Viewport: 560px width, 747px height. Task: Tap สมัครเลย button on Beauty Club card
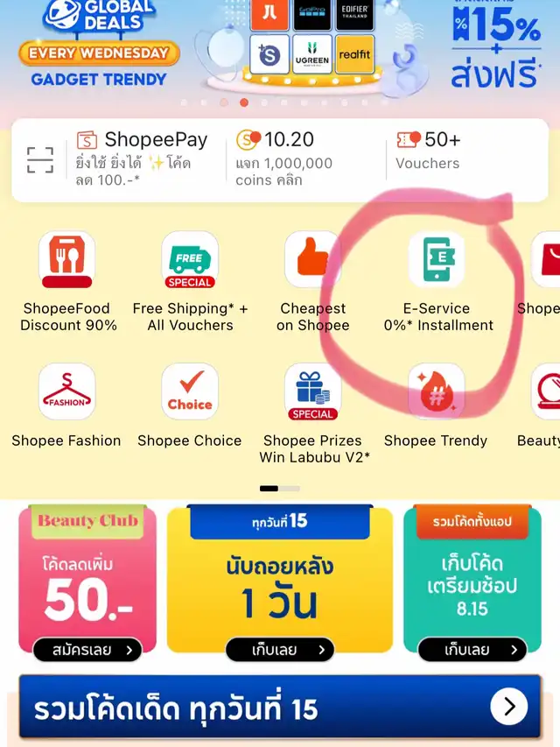(x=87, y=650)
